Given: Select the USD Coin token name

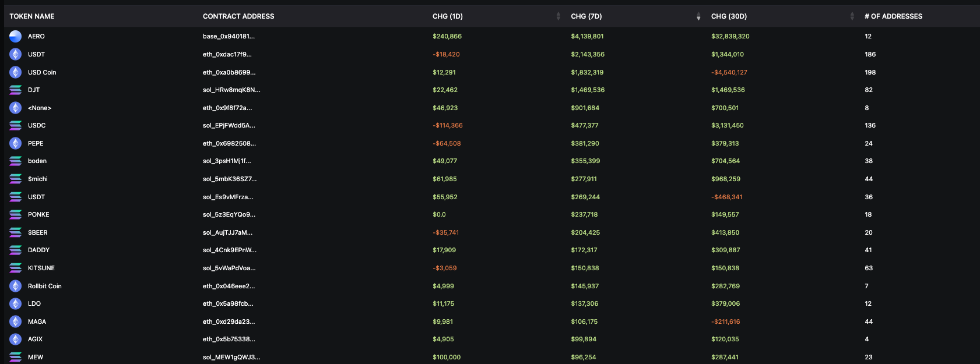Looking at the screenshot, I should click(x=42, y=72).
